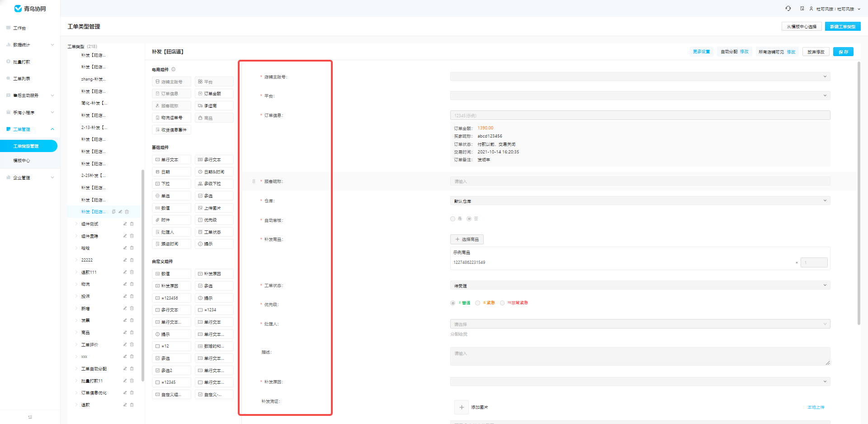
Task: Click the 保存 button
Action: 843,52
